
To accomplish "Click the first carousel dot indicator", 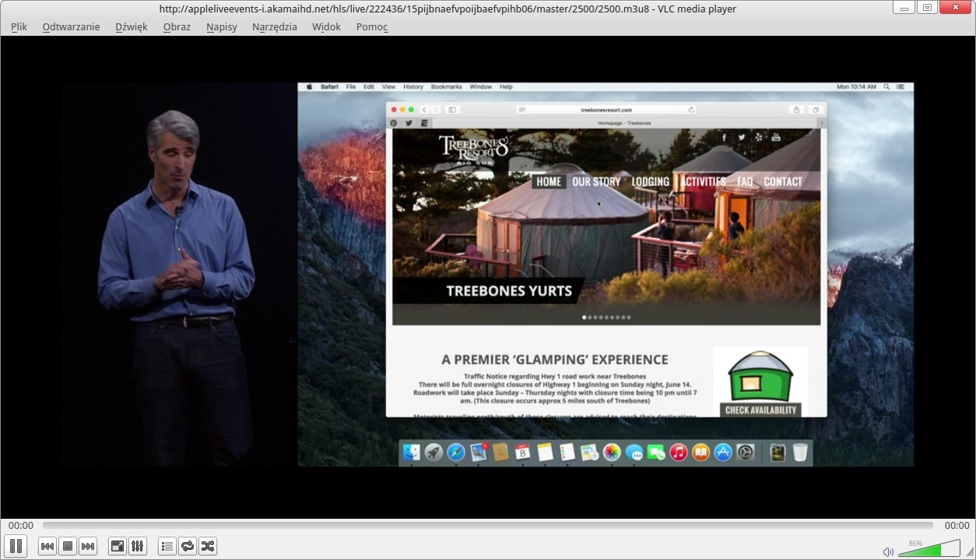I will 585,317.
